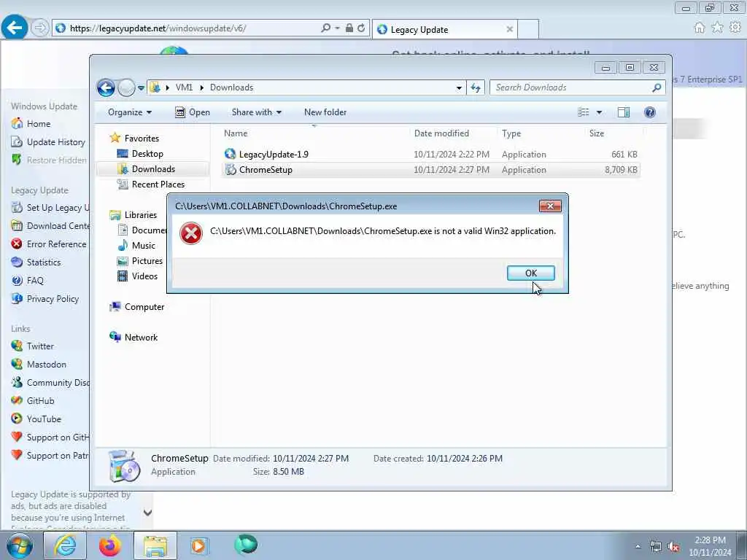747x560 pixels.
Task: Select Network in the navigation pane
Action: [141, 337]
